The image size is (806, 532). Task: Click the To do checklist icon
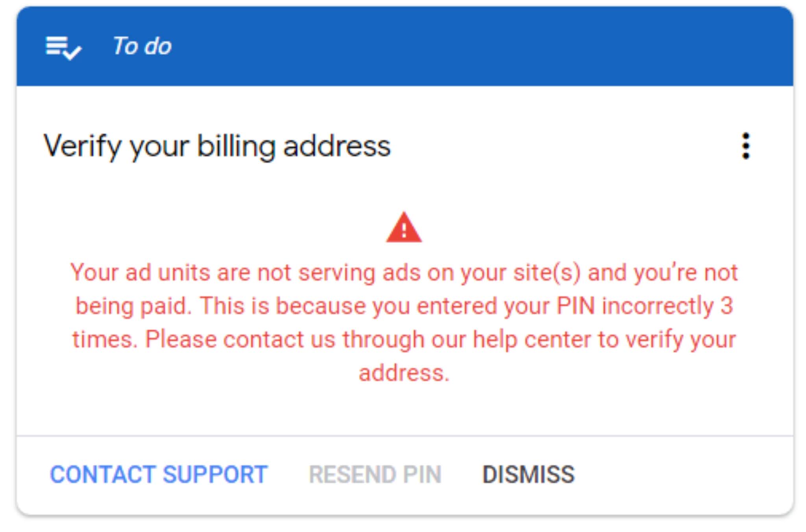(x=63, y=47)
